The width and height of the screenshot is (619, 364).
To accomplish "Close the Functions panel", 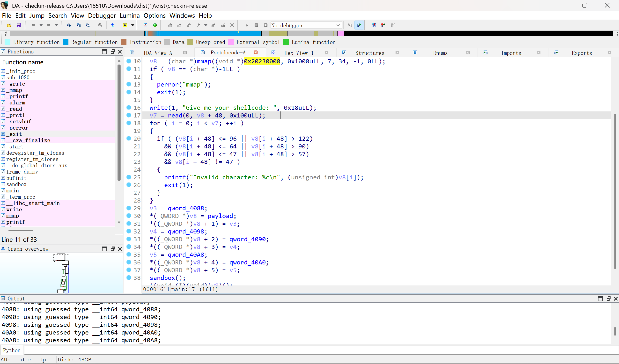I will coord(120,51).
